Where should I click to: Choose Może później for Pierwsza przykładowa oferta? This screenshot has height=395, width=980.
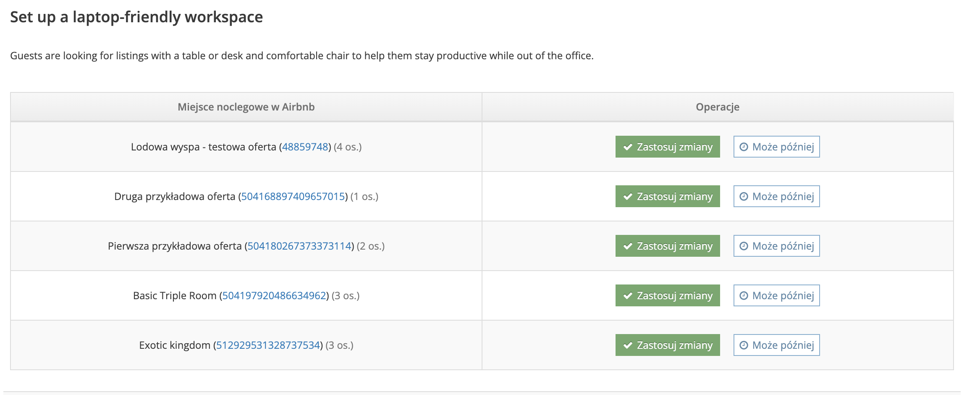777,246
